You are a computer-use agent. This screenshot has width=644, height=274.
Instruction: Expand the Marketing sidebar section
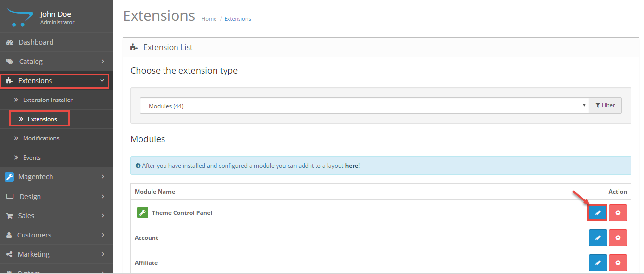(34, 254)
